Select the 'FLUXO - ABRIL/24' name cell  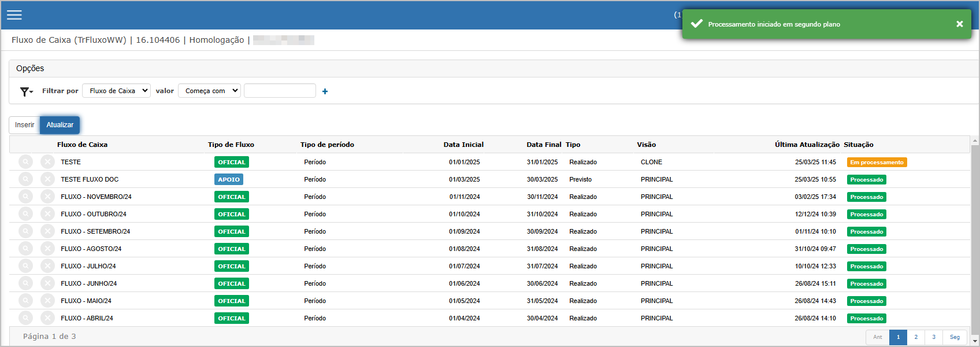(x=87, y=318)
